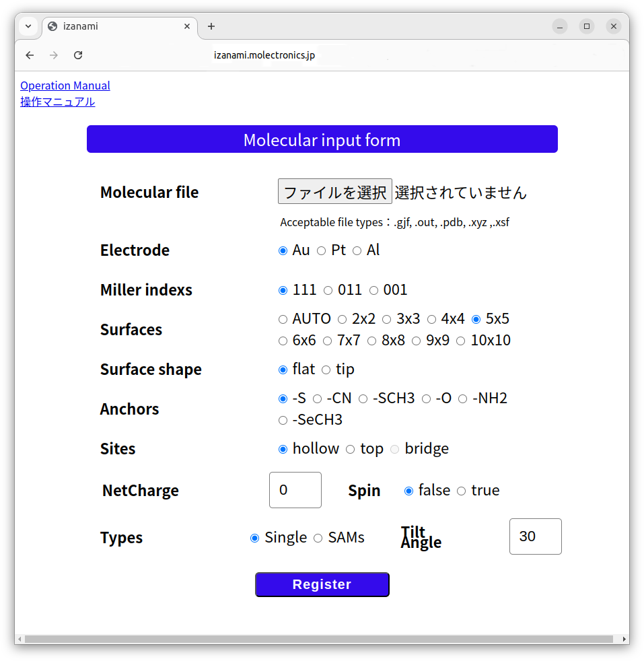Set Spin to true
644x661 pixels.
point(462,491)
